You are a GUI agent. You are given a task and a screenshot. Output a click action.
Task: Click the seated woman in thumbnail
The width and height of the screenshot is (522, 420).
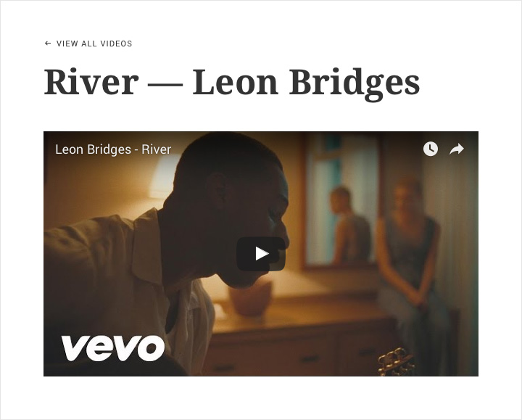pyautogui.click(x=411, y=253)
